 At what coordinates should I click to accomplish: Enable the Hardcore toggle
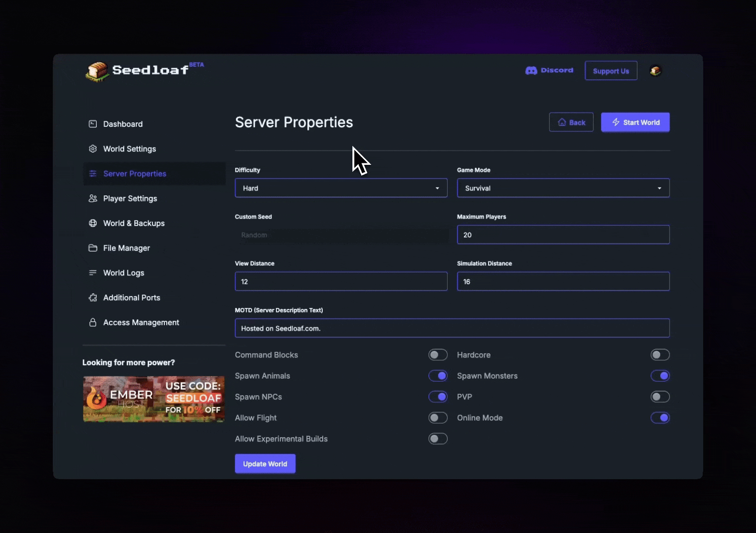[660, 355]
